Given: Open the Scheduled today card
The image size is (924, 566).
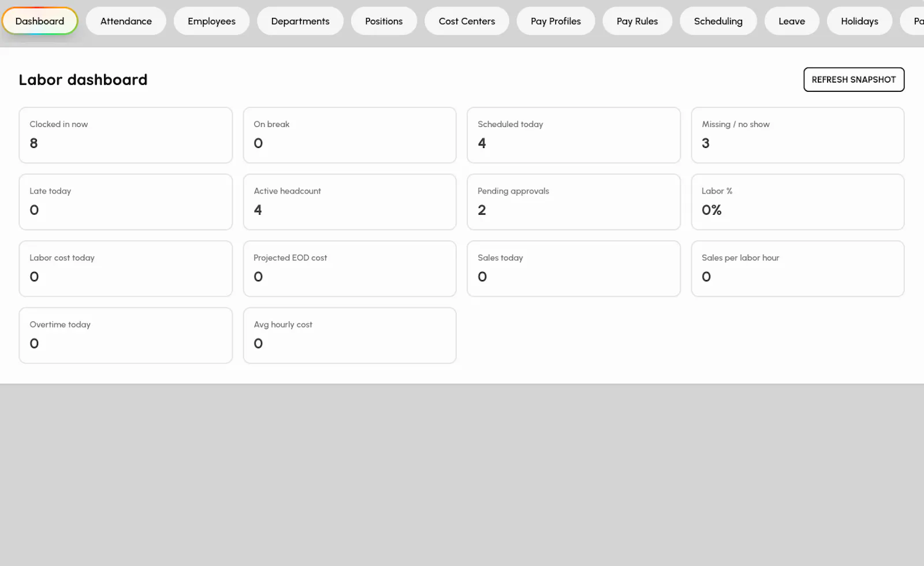Looking at the screenshot, I should click(573, 135).
